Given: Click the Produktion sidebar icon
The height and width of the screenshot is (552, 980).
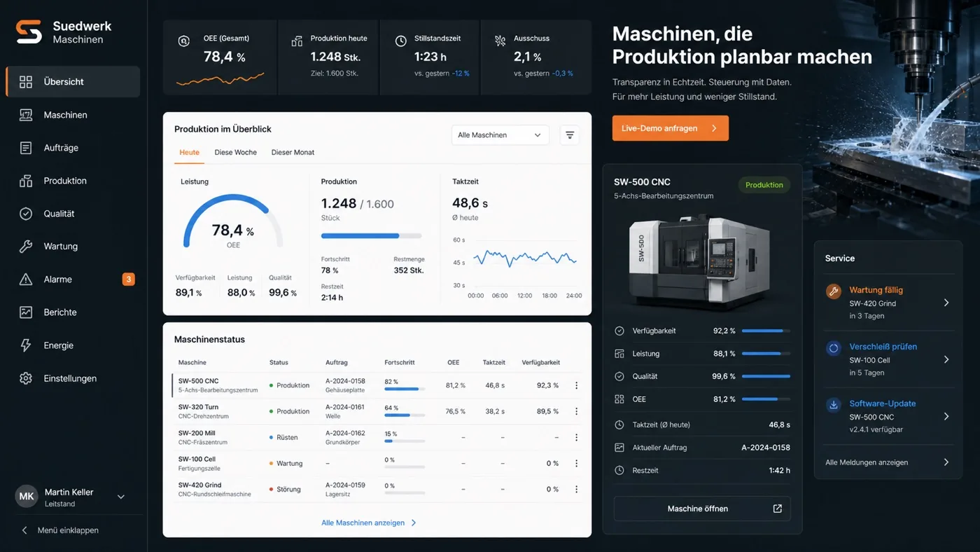Looking at the screenshot, I should pos(26,181).
